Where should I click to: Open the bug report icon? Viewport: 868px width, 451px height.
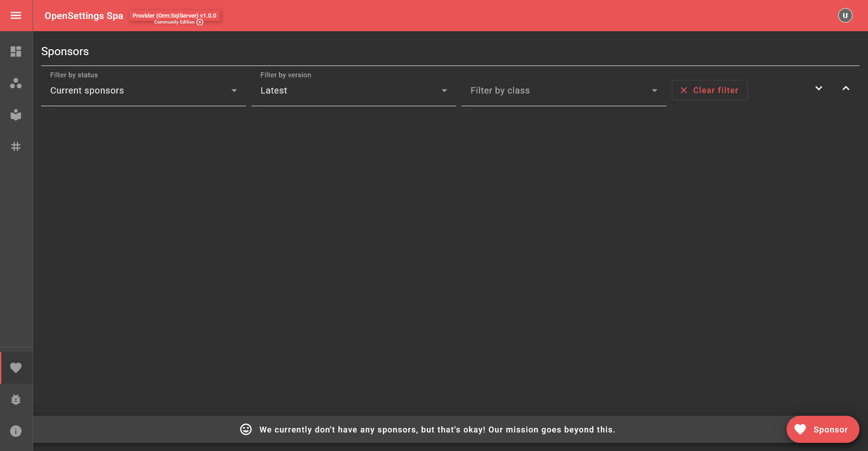[x=16, y=399]
